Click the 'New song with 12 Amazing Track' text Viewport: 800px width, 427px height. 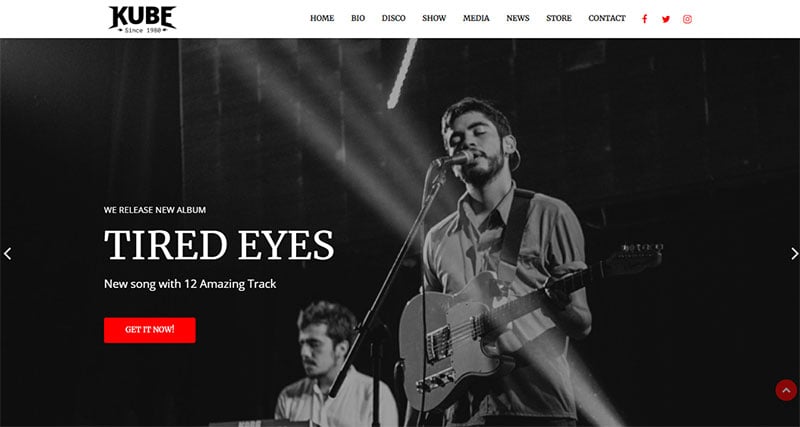coord(190,284)
